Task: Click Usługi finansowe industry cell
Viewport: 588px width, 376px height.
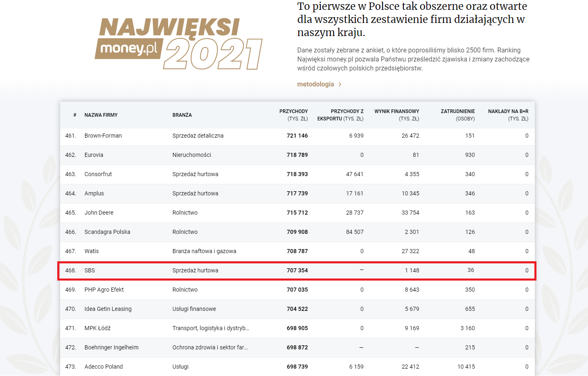Action: (x=194, y=309)
